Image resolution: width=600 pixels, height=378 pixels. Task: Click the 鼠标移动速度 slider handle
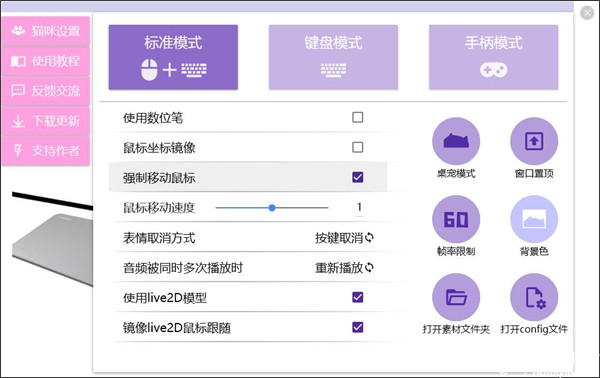point(272,208)
